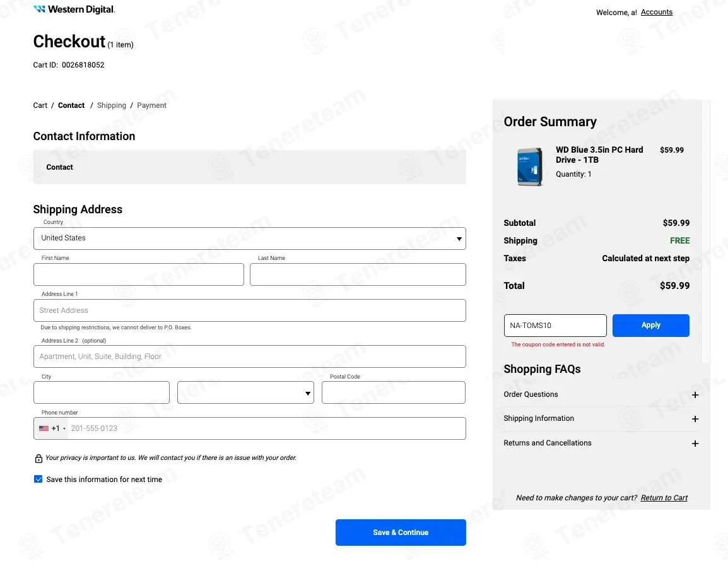Expand Shipping Information FAQ plus icon

pos(695,419)
